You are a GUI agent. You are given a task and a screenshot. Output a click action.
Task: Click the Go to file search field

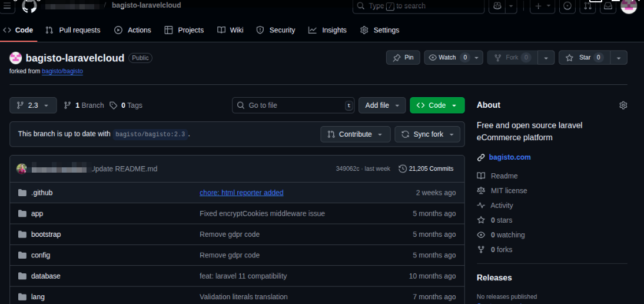tap(293, 105)
